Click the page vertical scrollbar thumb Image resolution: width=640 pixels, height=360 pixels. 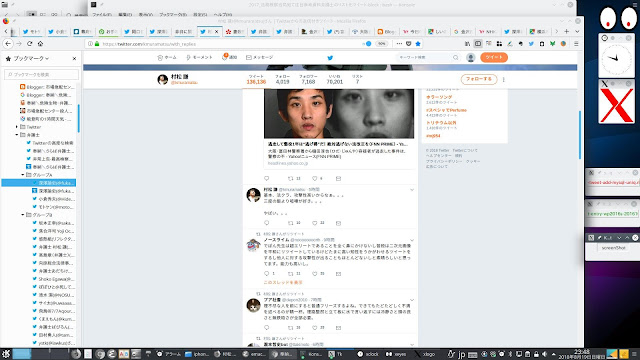tap(580, 135)
